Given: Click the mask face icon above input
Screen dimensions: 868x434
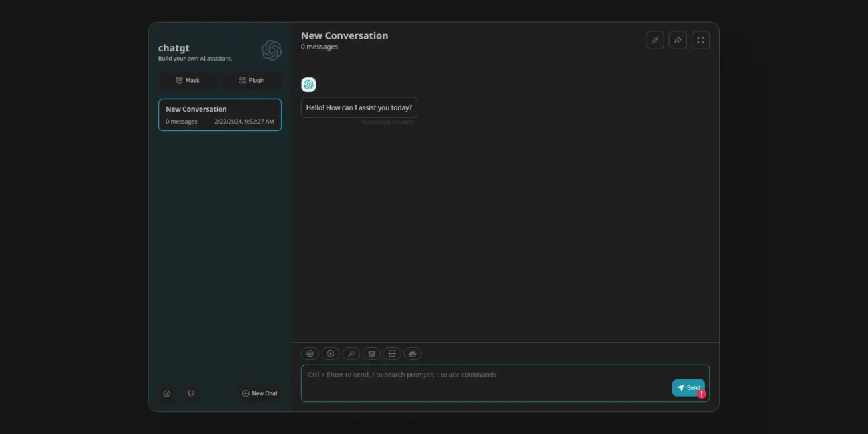Looking at the screenshot, I should (x=372, y=354).
